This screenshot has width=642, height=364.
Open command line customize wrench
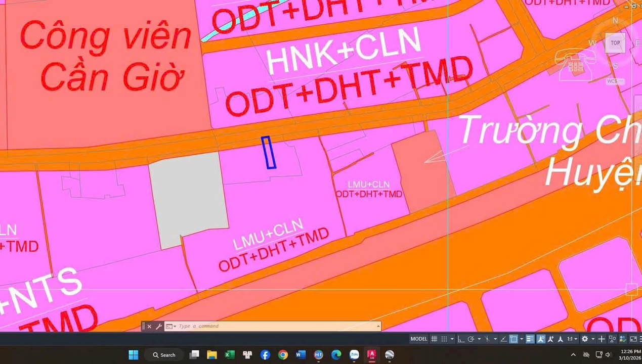[158, 327]
